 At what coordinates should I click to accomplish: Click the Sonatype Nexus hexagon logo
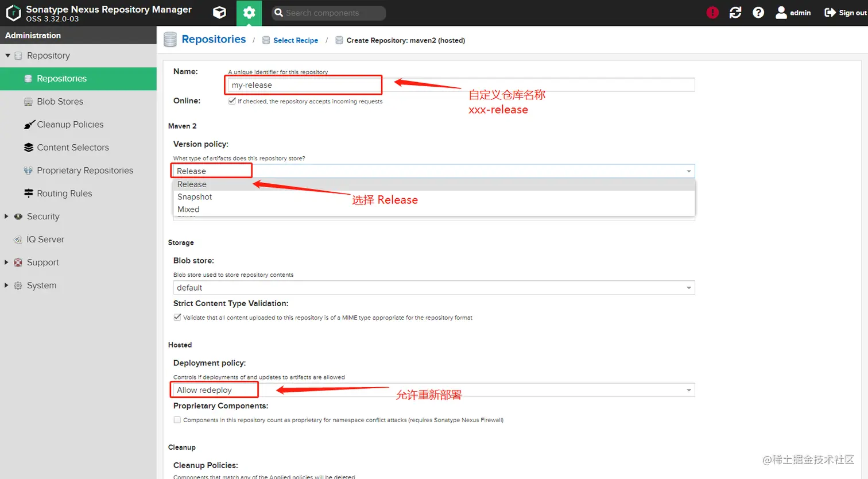[x=13, y=13]
